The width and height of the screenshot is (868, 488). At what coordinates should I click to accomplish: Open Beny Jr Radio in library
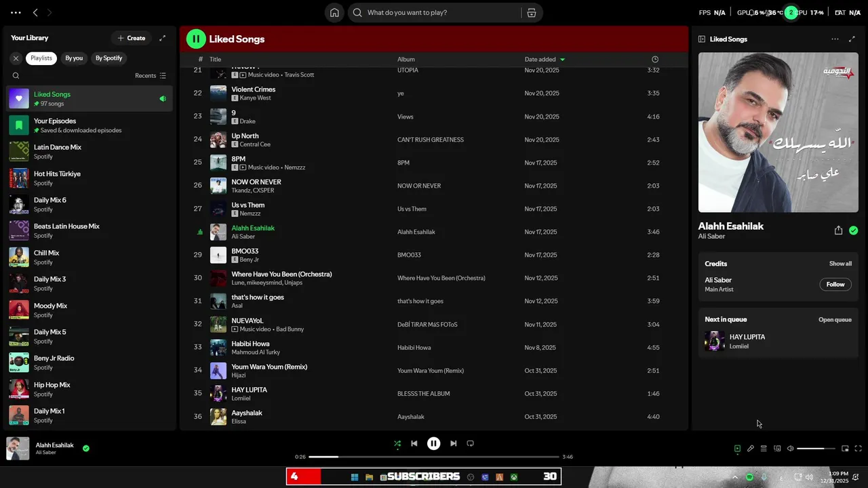pyautogui.click(x=89, y=363)
